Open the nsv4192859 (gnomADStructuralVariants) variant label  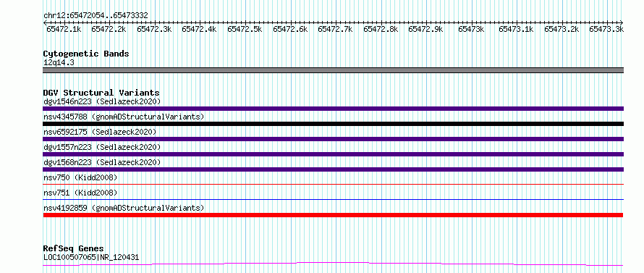[x=124, y=208]
